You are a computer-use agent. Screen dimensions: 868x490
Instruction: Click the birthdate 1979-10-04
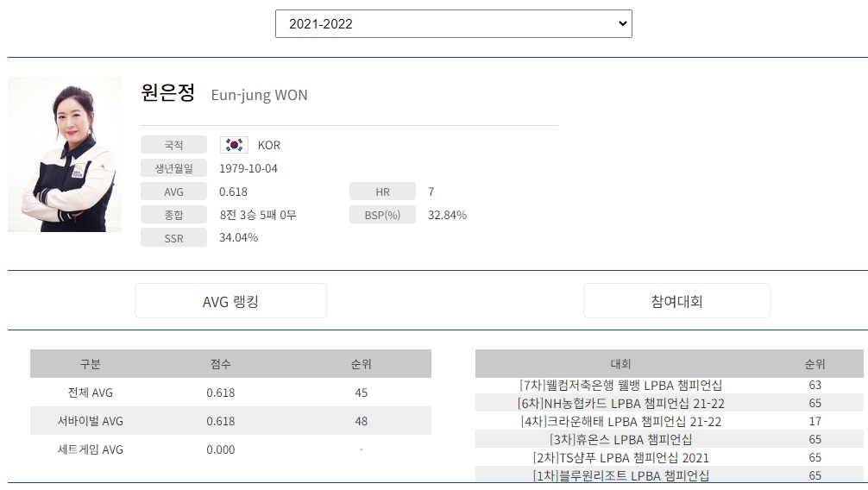click(248, 168)
